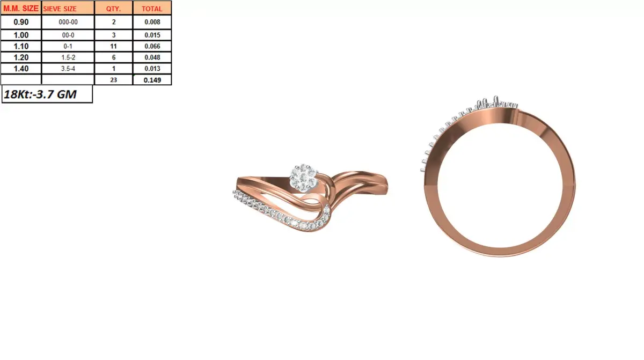Click the M.M. SIZE column header
The width and height of the screenshot is (644, 360).
click(x=20, y=8)
